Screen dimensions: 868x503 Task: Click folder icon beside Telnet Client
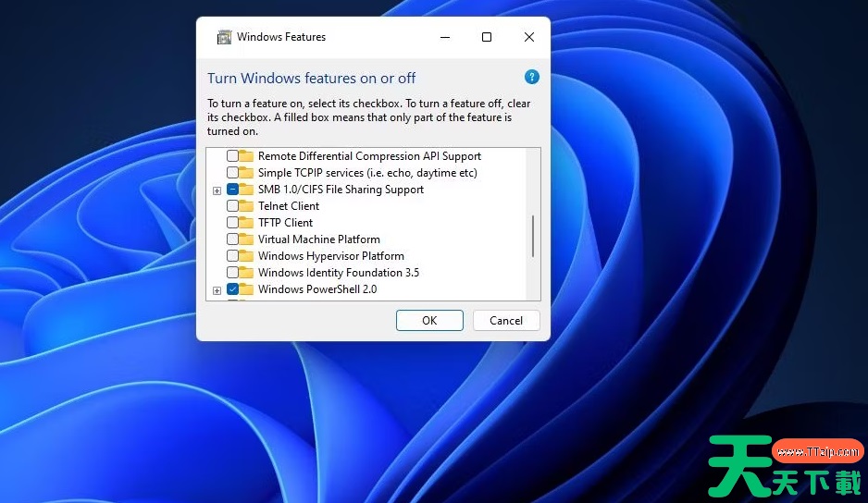click(246, 206)
